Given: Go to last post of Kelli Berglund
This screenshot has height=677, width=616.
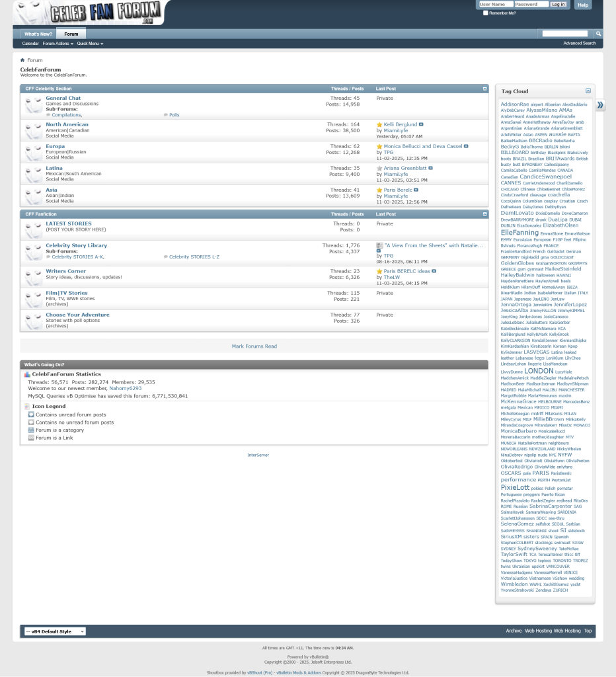Looking at the screenshot, I should click(421, 124).
